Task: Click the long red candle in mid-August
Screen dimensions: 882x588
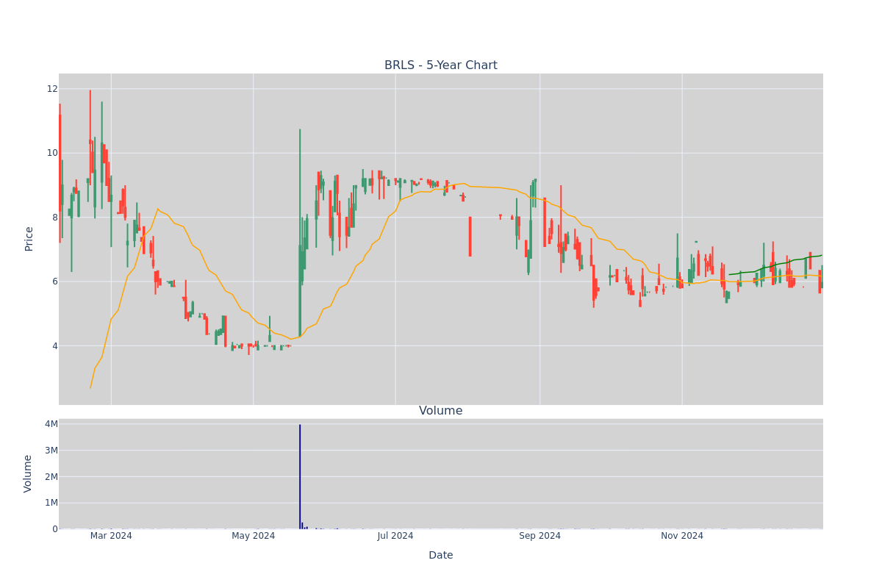Action: [x=470, y=237]
